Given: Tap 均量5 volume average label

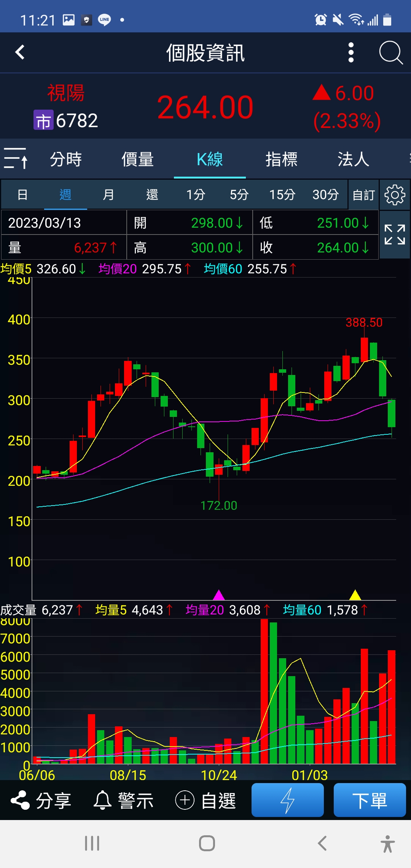Looking at the screenshot, I should (x=111, y=610).
